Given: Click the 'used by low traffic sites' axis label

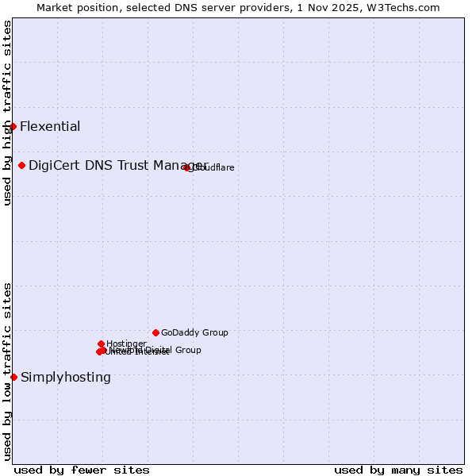Looking at the screenshot, I should coord(7,370).
